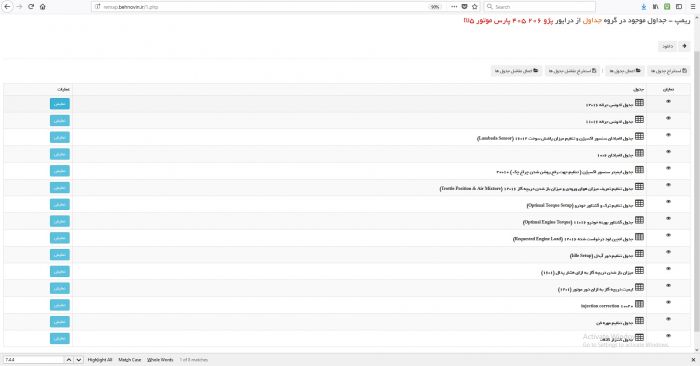Bookmark this page with the star icon

pyautogui.click(x=475, y=7)
